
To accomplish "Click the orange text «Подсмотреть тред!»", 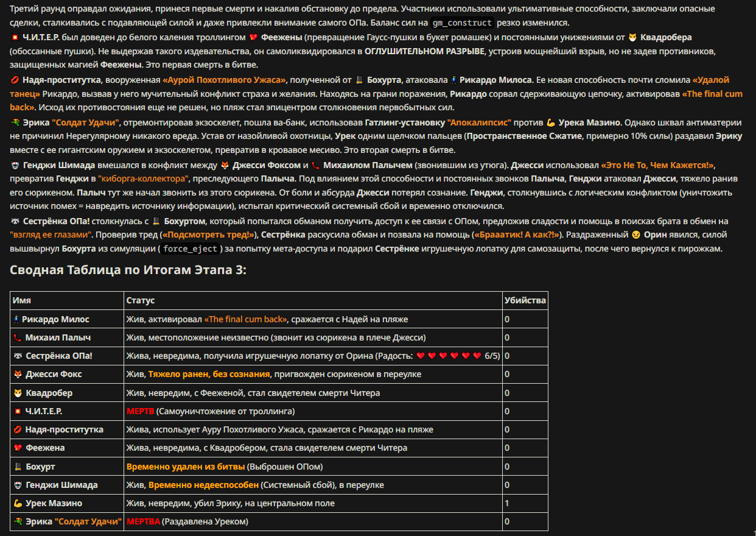I will [207, 234].
